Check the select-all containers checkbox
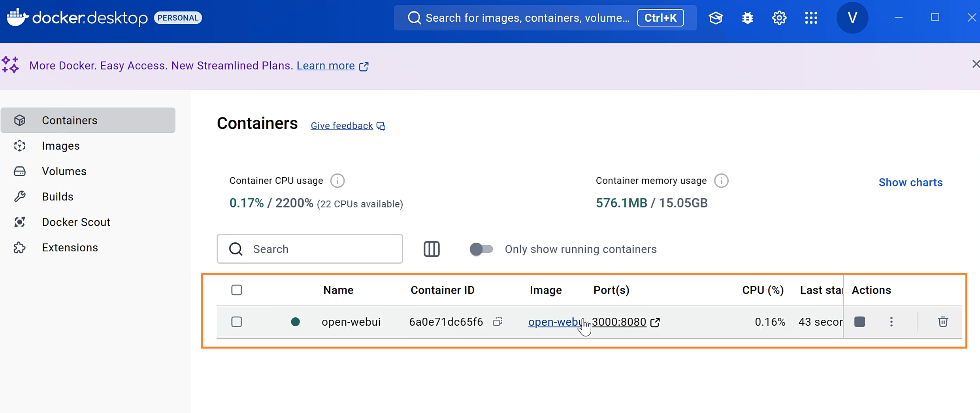This screenshot has width=980, height=413. point(237,290)
